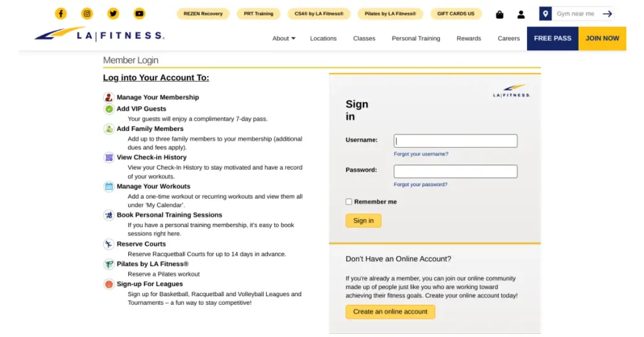Toggle the Remember me checkbox
Viewport: 644px width, 337px height.
pyautogui.click(x=348, y=202)
